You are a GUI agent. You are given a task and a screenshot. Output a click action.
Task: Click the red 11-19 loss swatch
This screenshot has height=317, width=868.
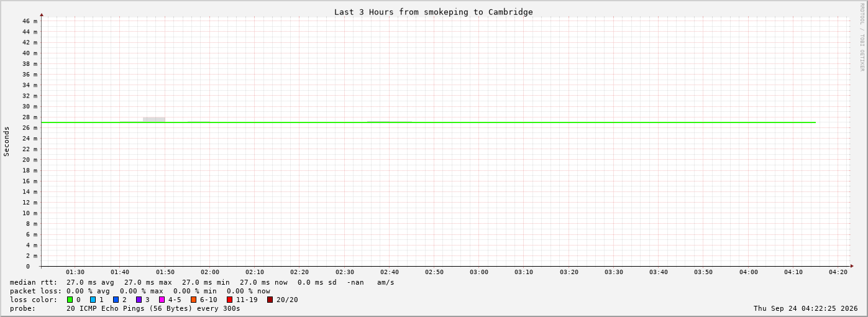pyautogui.click(x=230, y=300)
